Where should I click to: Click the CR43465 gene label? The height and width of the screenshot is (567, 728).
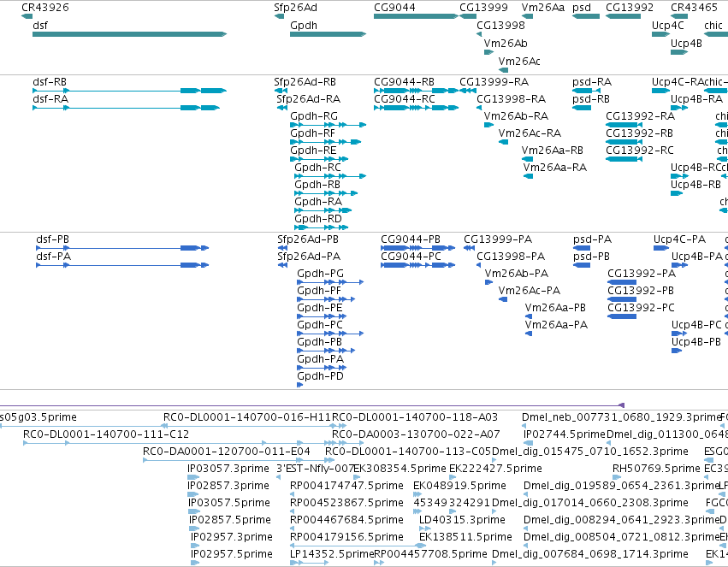[694, 8]
